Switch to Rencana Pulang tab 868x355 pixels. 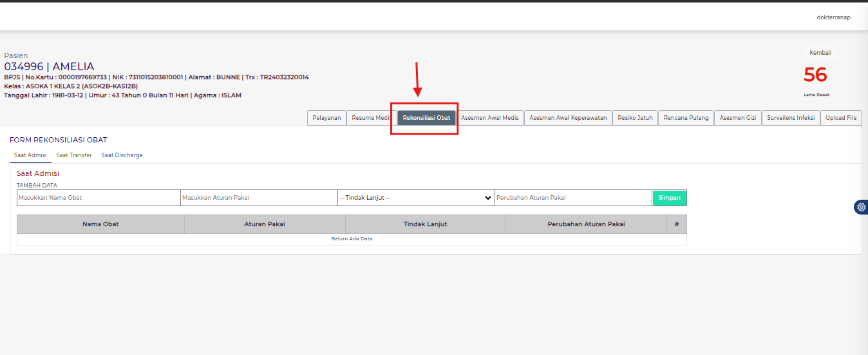686,118
